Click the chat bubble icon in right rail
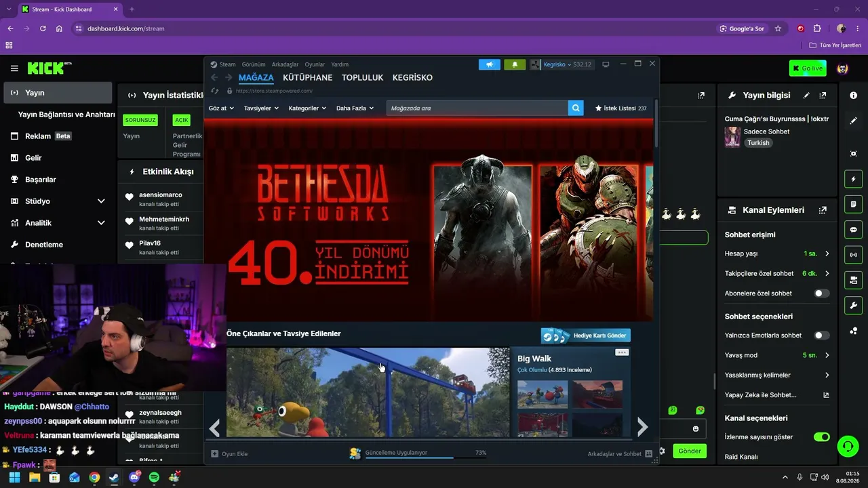Screen dimensions: 868x488 pyautogui.click(x=853, y=230)
